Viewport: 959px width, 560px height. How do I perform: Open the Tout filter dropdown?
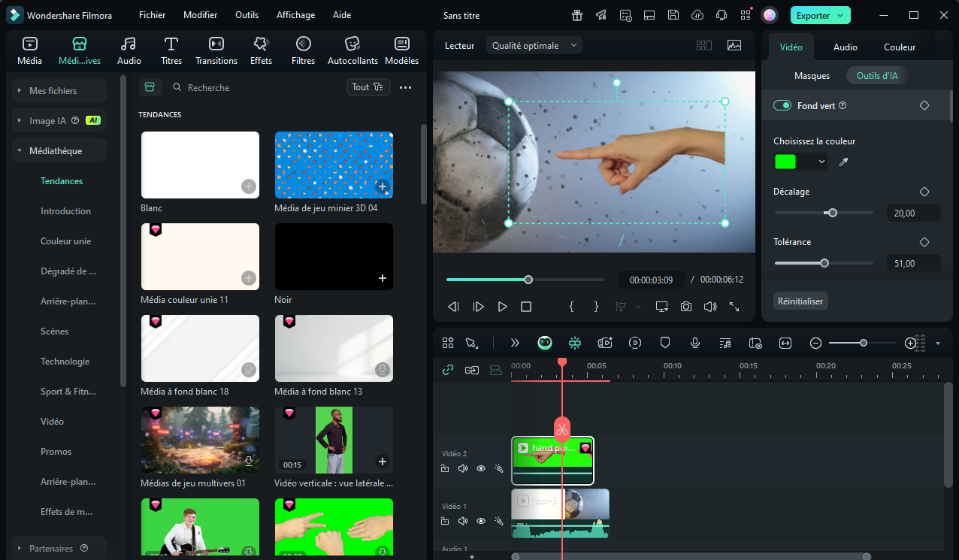(368, 87)
